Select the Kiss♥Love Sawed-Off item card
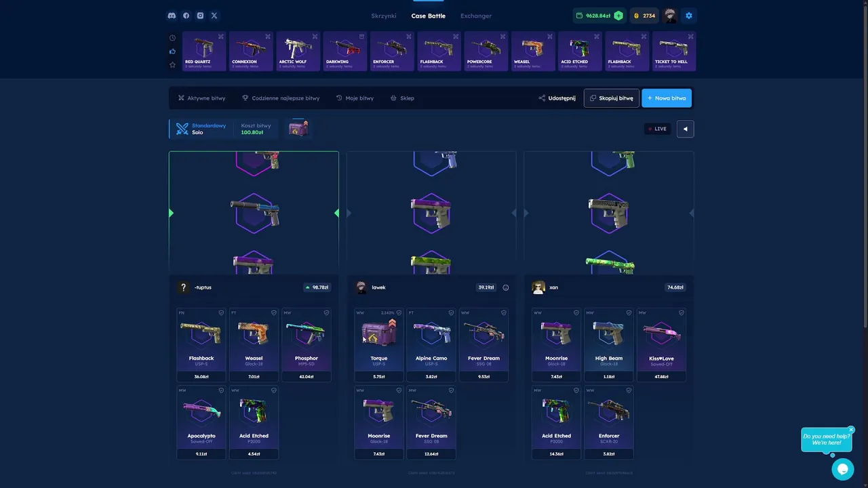Screen dimensions: 868x488 point(661,345)
